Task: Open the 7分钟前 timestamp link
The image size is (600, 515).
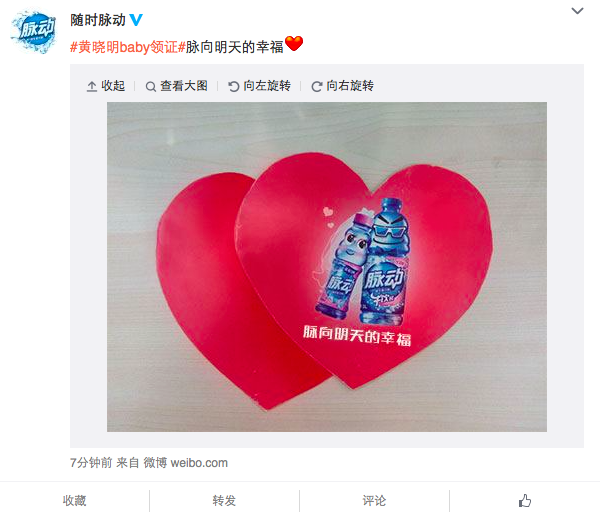Action: (x=91, y=463)
